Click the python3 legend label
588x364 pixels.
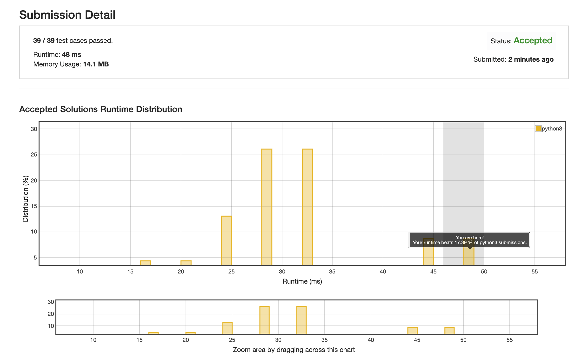click(x=552, y=129)
